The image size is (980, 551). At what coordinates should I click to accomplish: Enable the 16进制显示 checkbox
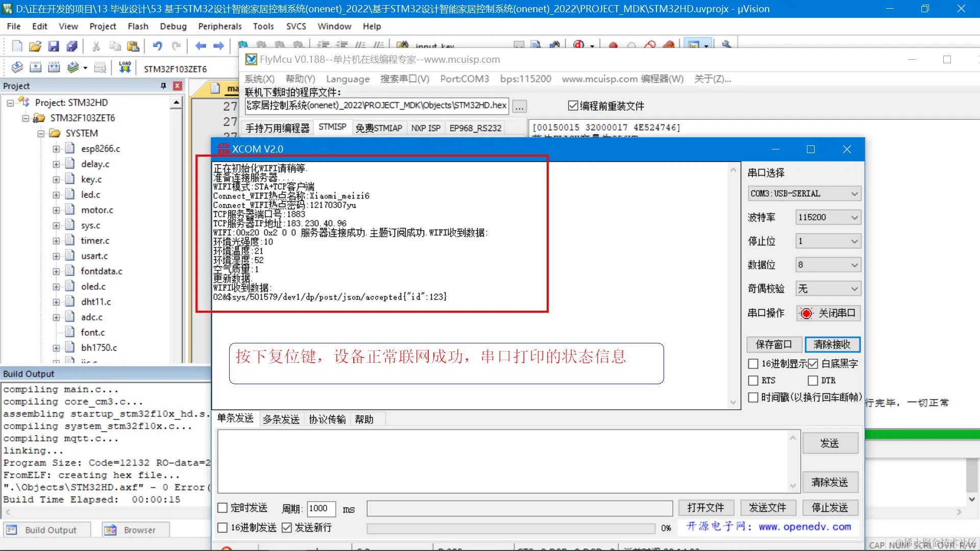click(x=753, y=364)
